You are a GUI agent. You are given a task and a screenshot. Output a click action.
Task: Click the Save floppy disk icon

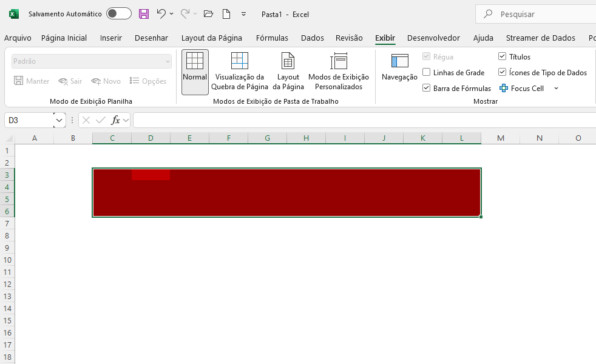[x=144, y=14]
